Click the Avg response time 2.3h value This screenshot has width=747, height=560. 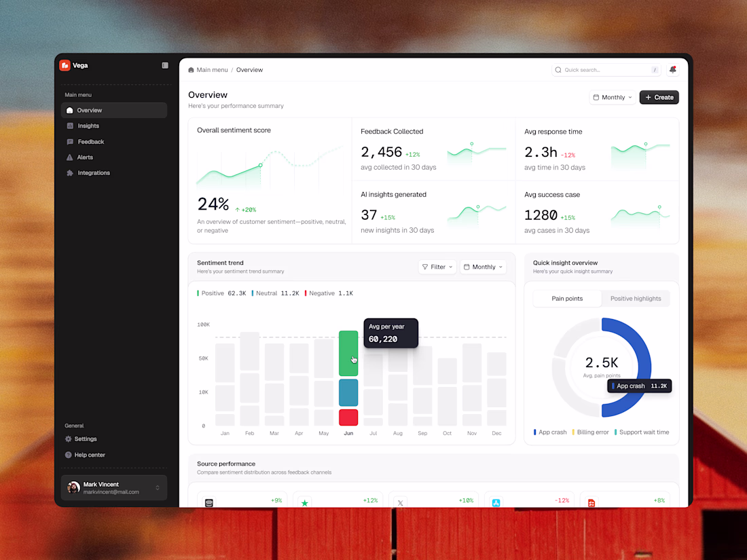click(541, 152)
